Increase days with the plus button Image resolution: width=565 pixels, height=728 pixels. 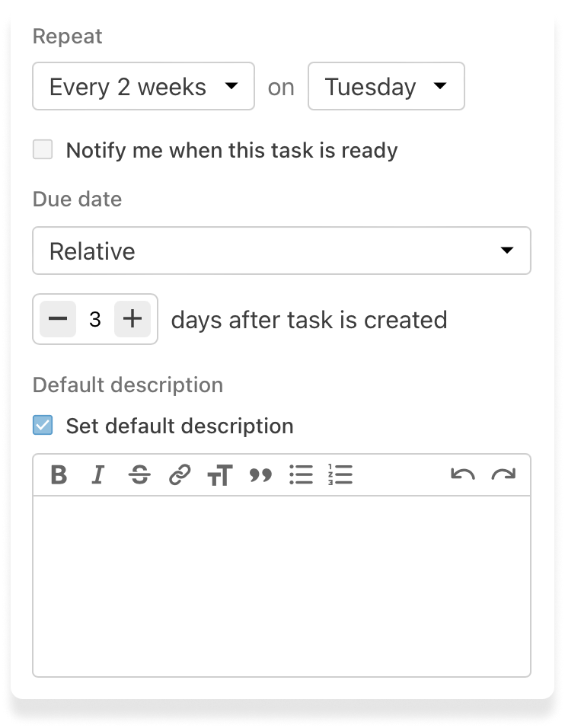point(132,319)
